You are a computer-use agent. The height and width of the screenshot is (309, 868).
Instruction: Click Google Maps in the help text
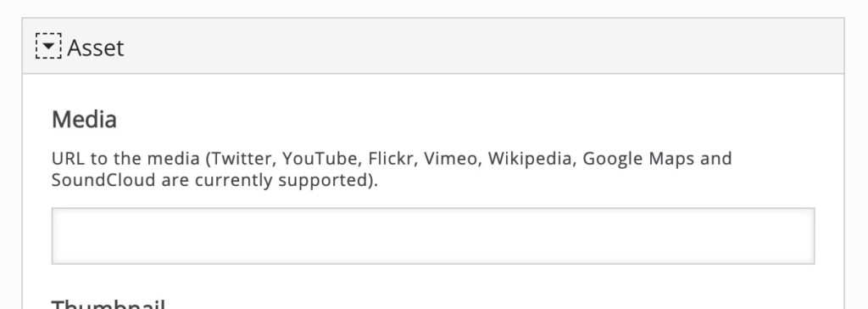tap(638, 159)
